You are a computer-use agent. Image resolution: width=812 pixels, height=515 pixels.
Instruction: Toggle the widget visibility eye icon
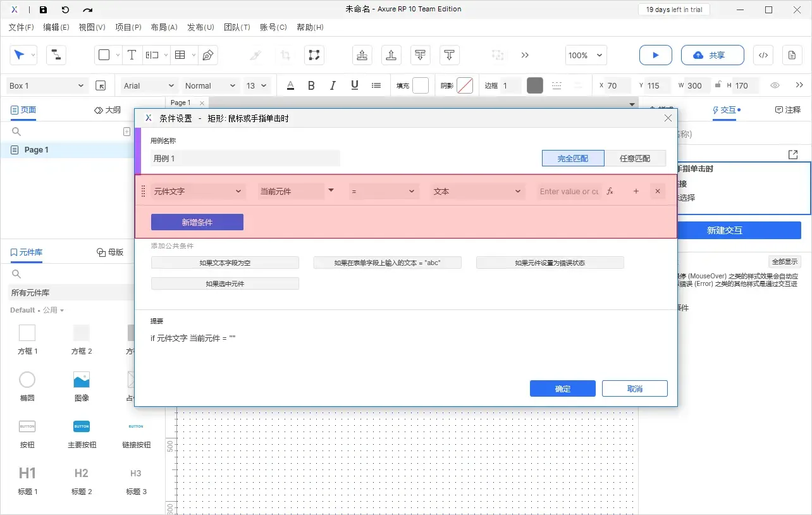tap(775, 85)
